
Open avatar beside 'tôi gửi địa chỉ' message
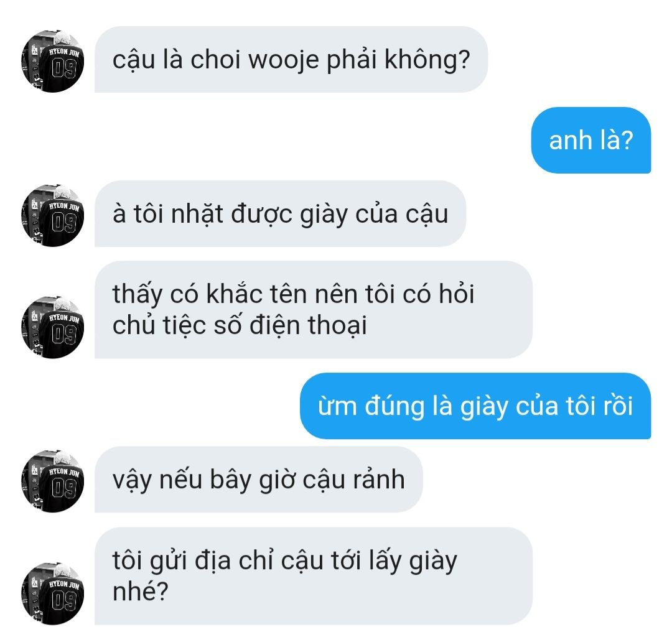click(52, 593)
